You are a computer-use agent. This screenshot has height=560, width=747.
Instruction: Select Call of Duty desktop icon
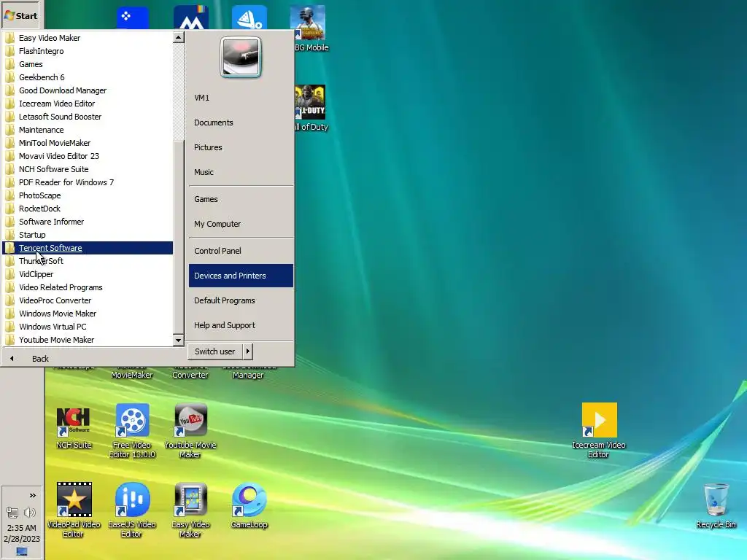tap(311, 108)
